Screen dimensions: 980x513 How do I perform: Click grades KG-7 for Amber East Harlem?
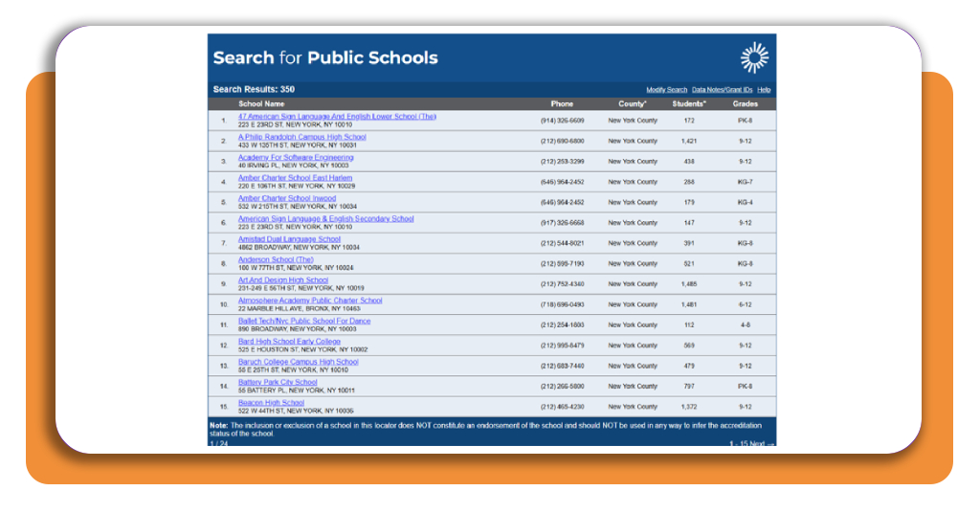[745, 182]
